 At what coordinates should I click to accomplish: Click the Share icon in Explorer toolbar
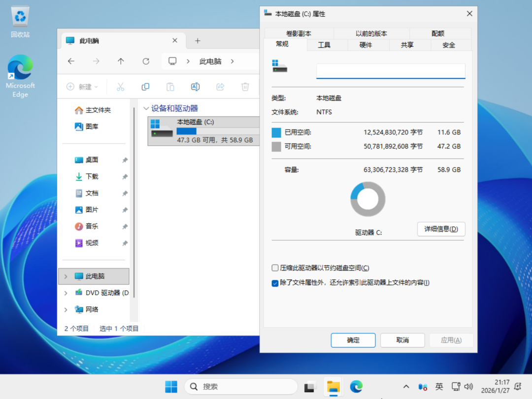coord(220,87)
